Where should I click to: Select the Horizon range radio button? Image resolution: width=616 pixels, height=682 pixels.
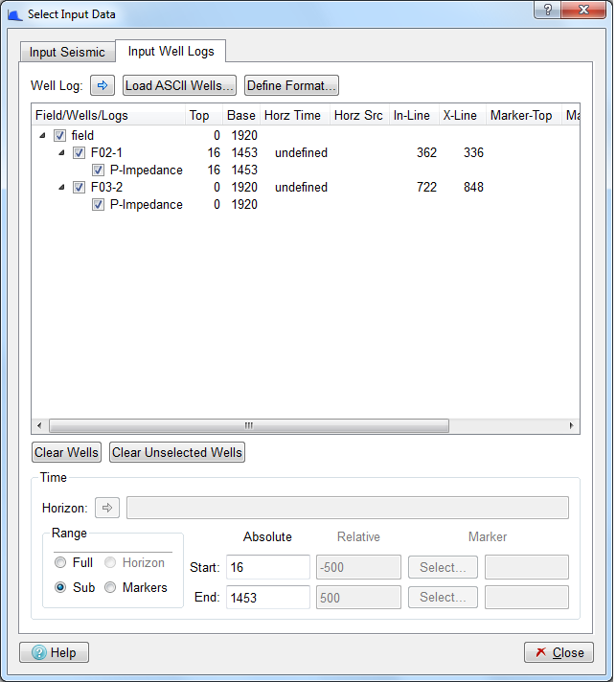[110, 562]
